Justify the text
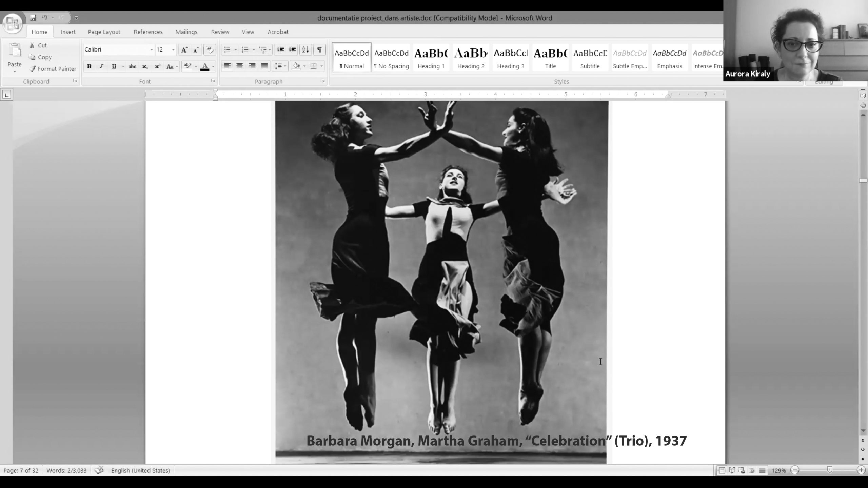The width and height of the screenshot is (868, 488). [x=264, y=66]
